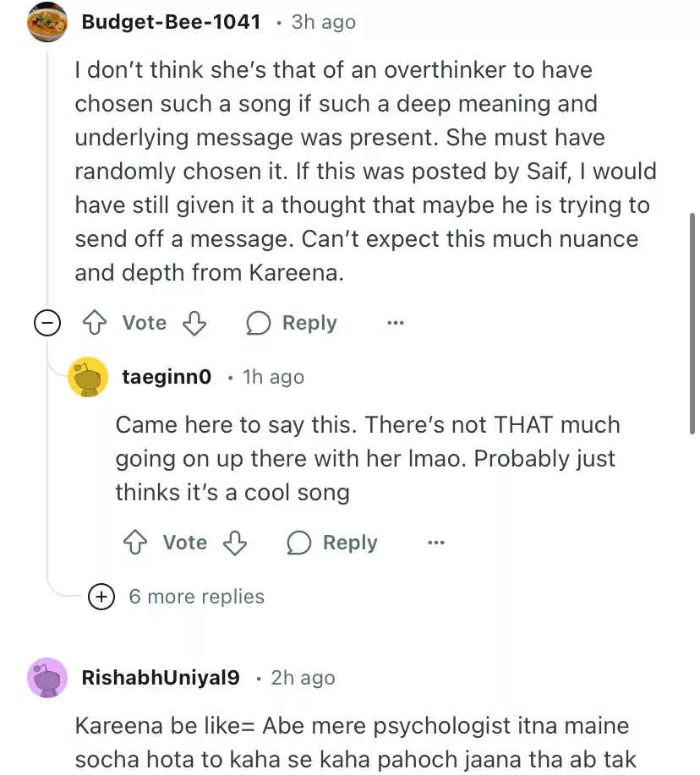
Task: Click the 1h ago timestamp
Action: 273,377
